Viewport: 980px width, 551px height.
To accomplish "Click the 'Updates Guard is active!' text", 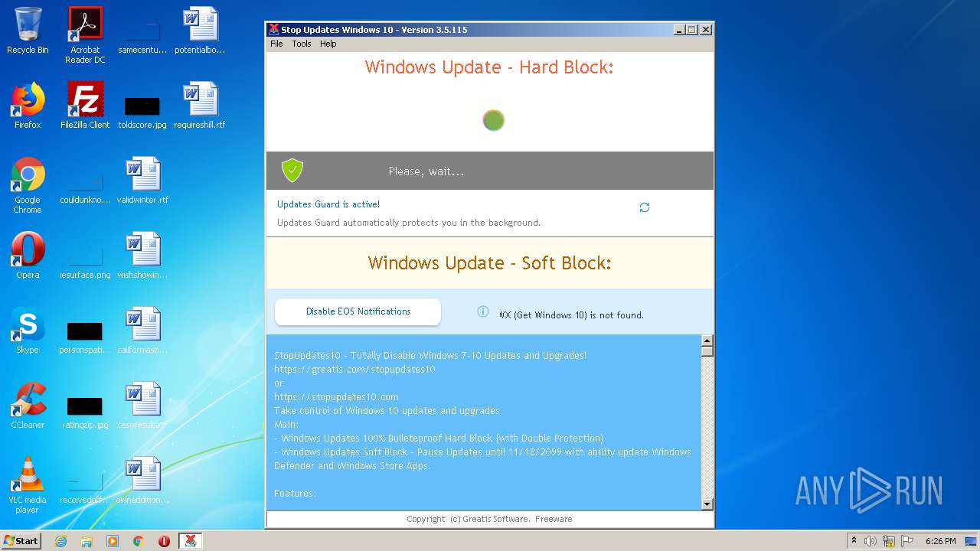I will click(x=328, y=204).
